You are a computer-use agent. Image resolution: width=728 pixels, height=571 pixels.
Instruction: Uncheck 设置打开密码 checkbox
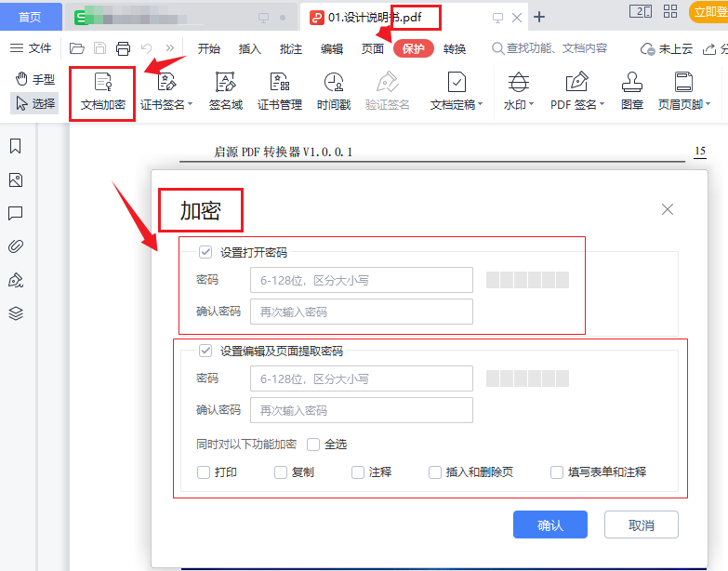point(205,252)
